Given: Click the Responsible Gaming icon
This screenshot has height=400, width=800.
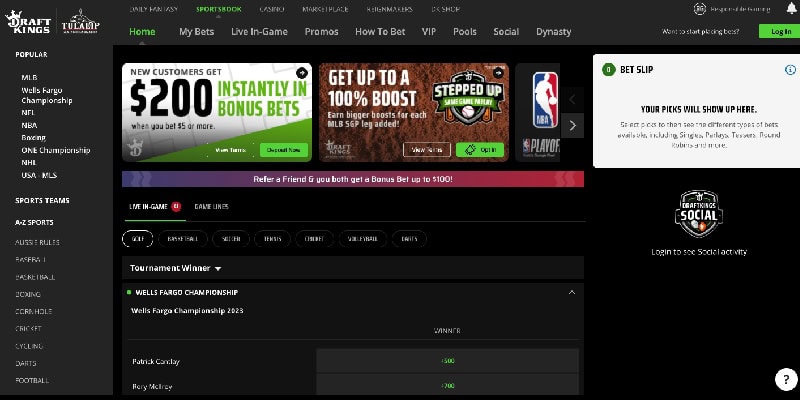Looking at the screenshot, I should pyautogui.click(x=699, y=9).
